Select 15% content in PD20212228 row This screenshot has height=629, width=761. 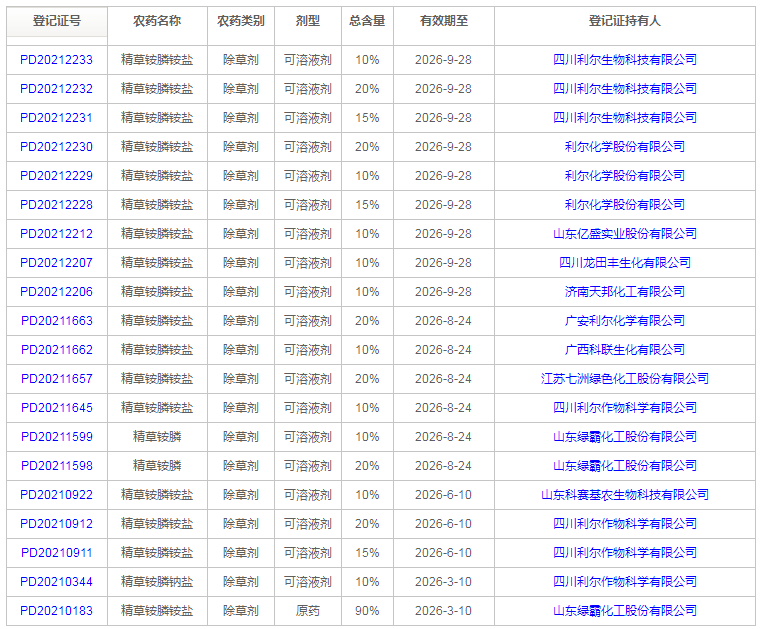[367, 205]
